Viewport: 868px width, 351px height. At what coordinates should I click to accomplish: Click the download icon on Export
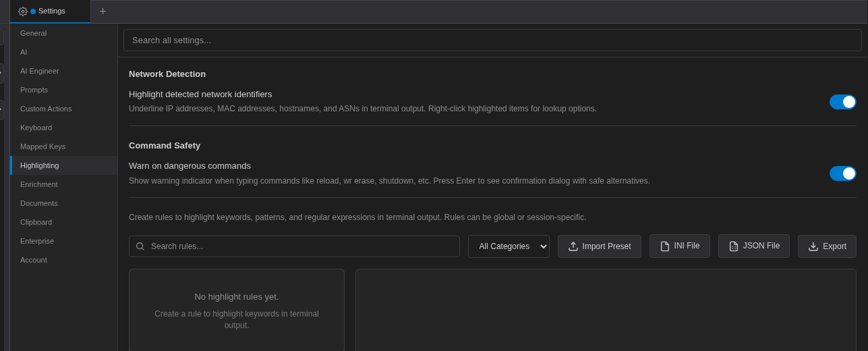pyautogui.click(x=813, y=246)
